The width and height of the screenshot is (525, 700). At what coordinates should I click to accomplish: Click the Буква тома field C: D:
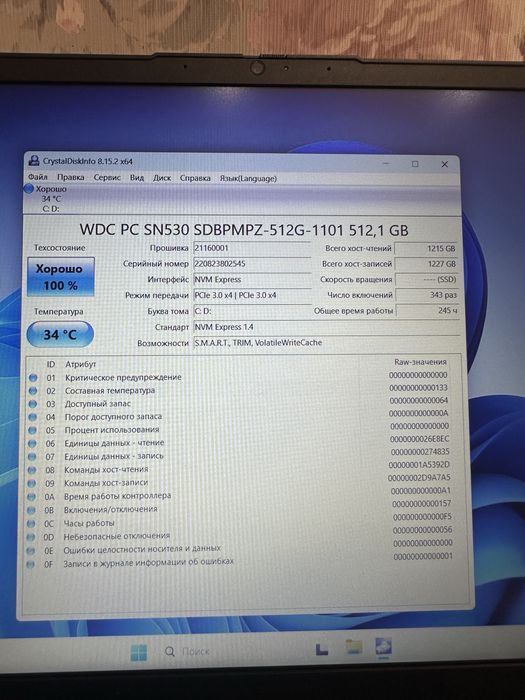tap(252, 311)
